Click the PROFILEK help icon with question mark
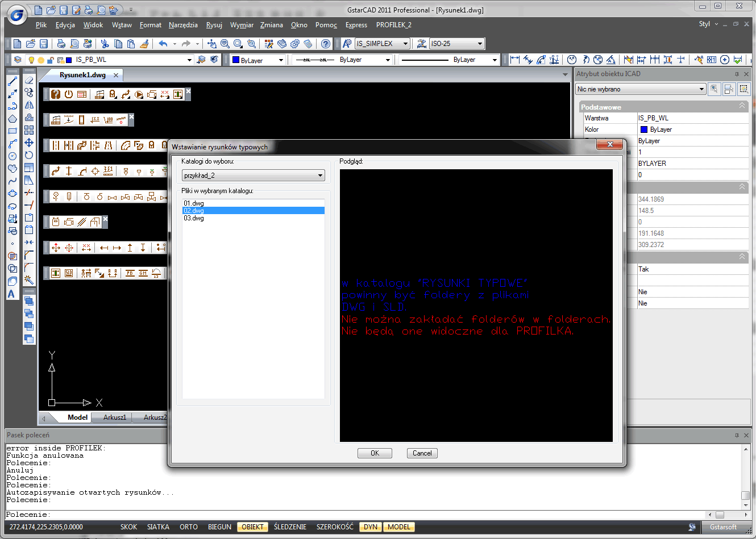Viewport: 756px width, 539px height. pos(56,94)
